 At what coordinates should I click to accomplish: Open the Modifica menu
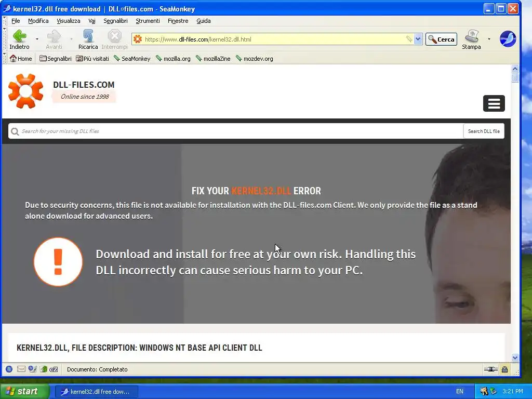[x=38, y=21]
